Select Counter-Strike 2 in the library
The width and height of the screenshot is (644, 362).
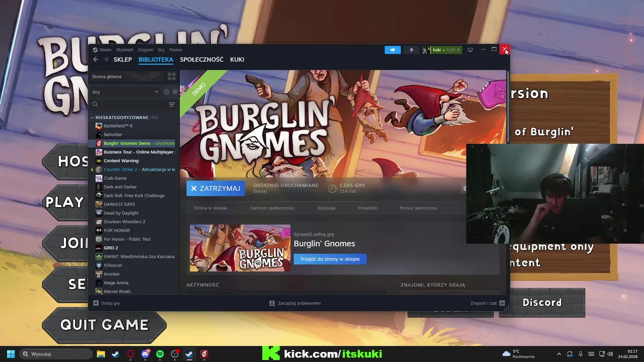coord(133,169)
